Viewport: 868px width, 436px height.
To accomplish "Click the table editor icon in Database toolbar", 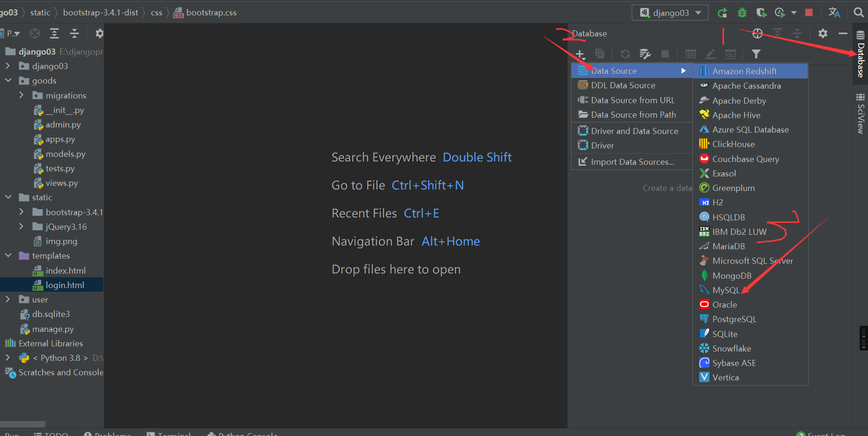I will coord(691,54).
